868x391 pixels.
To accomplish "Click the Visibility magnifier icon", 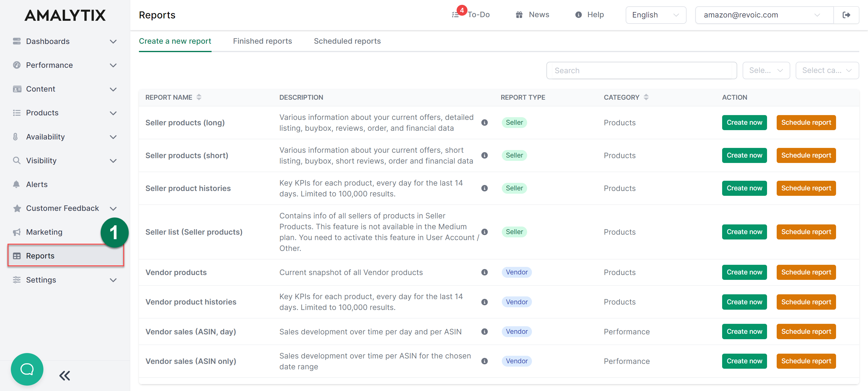I will [17, 161].
